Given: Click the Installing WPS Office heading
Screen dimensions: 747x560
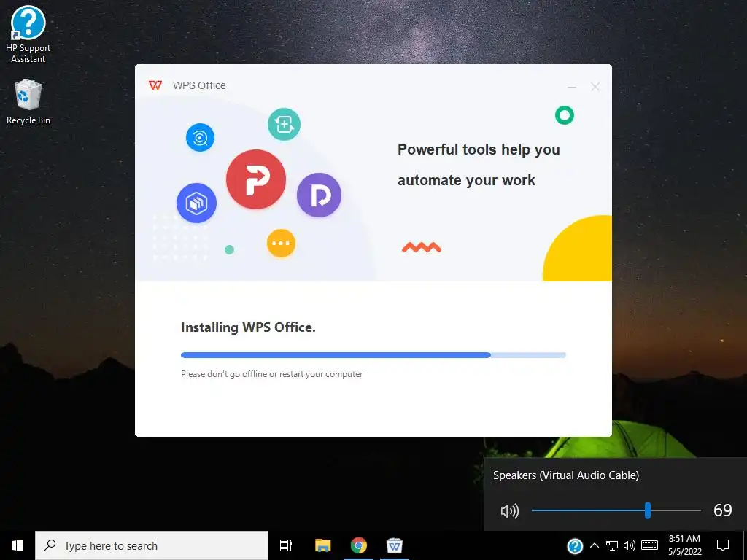Looking at the screenshot, I should tap(248, 327).
